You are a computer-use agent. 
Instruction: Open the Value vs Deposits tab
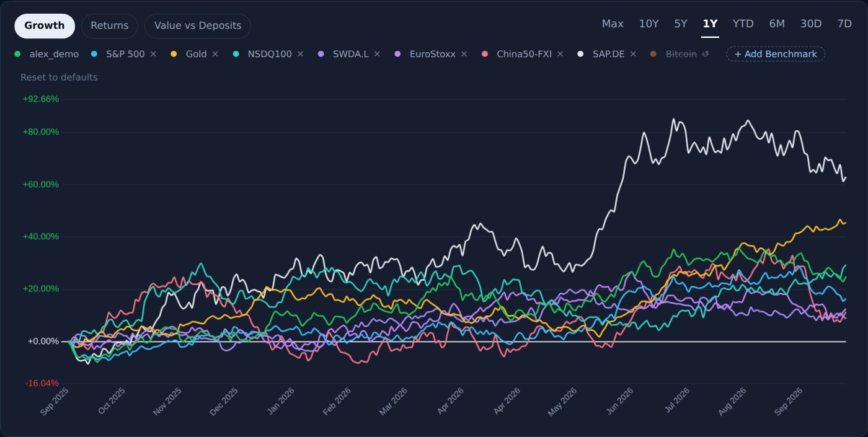[198, 26]
